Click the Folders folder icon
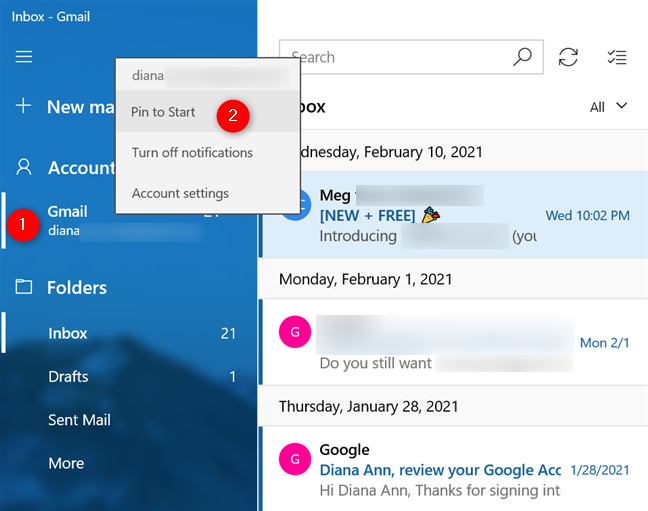The height and width of the screenshot is (511, 648). (24, 287)
